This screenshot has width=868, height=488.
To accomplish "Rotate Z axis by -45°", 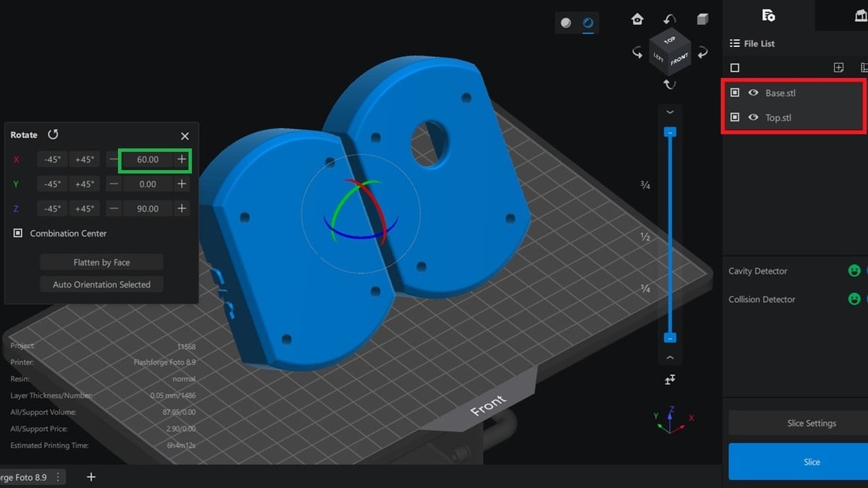I will [x=52, y=208].
